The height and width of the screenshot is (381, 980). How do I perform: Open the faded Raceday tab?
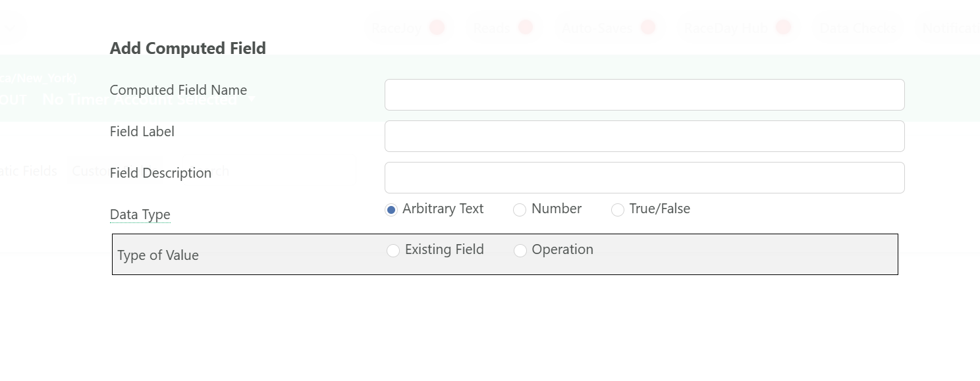point(396,28)
